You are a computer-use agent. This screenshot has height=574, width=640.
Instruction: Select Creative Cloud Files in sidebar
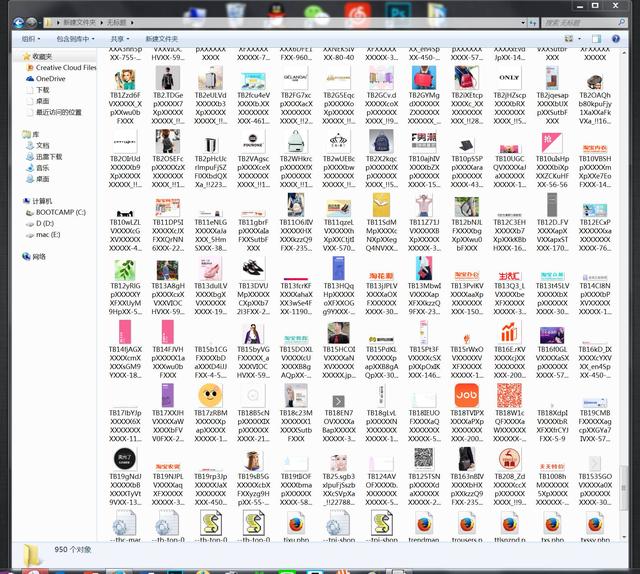tap(66, 68)
